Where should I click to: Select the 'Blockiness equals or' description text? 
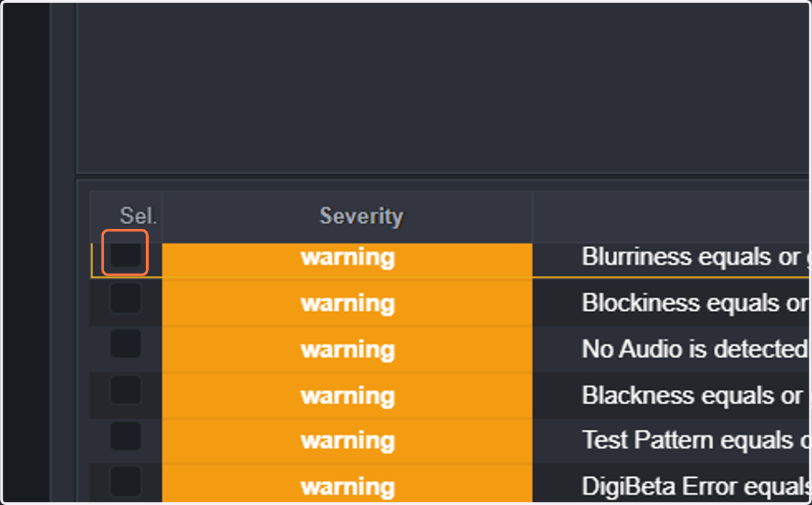click(x=696, y=303)
